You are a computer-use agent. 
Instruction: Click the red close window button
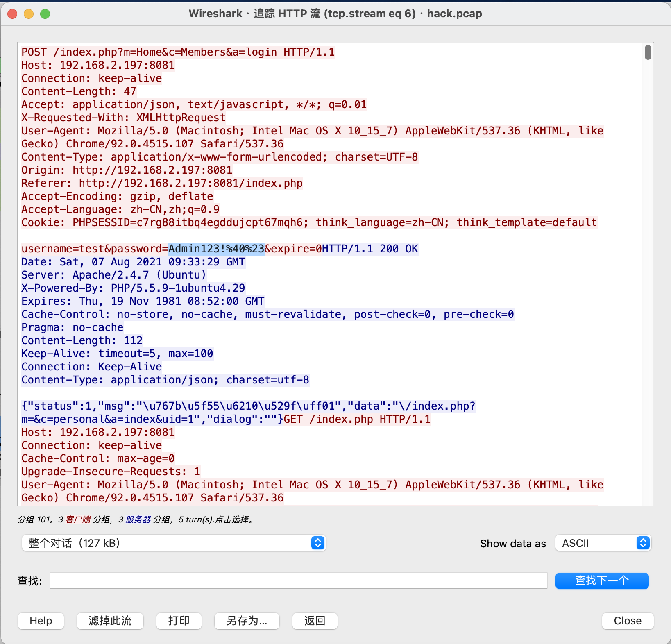(12, 14)
